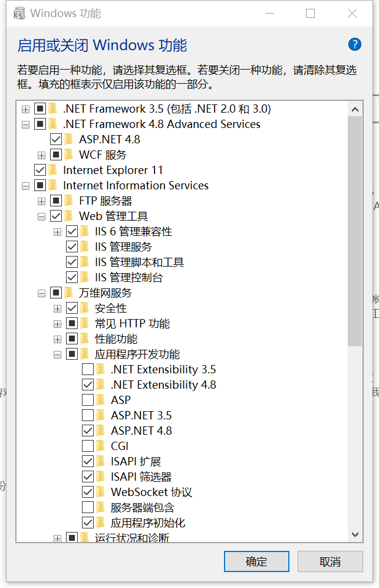Click folder icon beside .NET Framework 3.5
This screenshot has width=379, height=588.
pyautogui.click(x=53, y=109)
